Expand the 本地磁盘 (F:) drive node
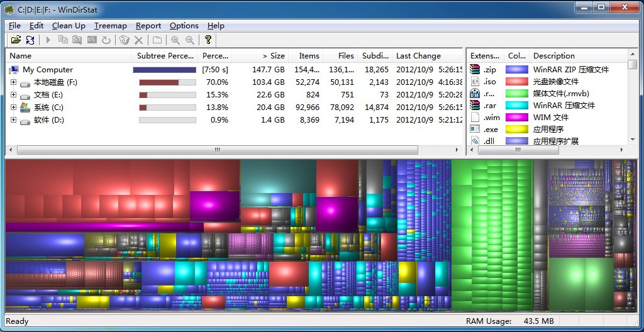The image size is (644, 332). tap(14, 82)
